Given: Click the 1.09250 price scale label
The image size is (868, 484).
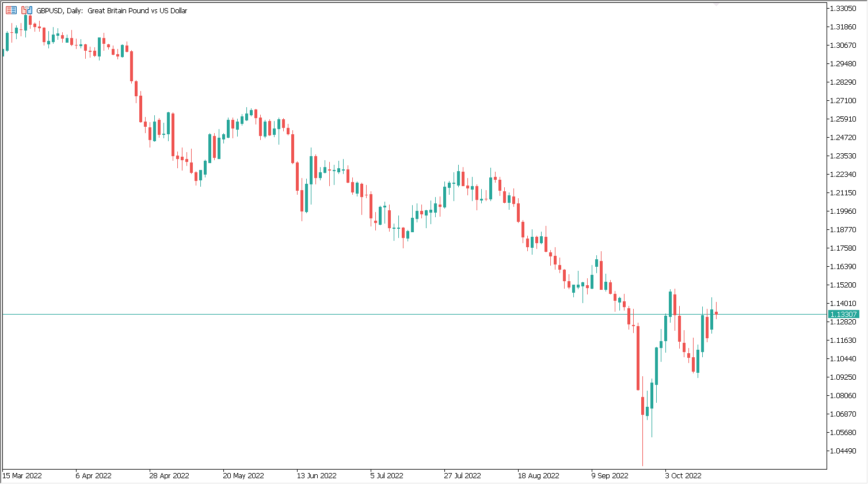Looking at the screenshot, I should coord(843,377).
